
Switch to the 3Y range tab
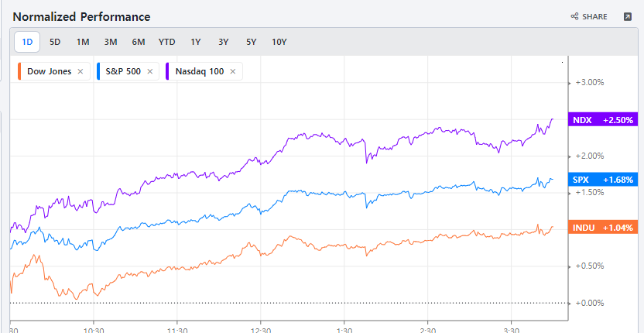pyautogui.click(x=223, y=42)
